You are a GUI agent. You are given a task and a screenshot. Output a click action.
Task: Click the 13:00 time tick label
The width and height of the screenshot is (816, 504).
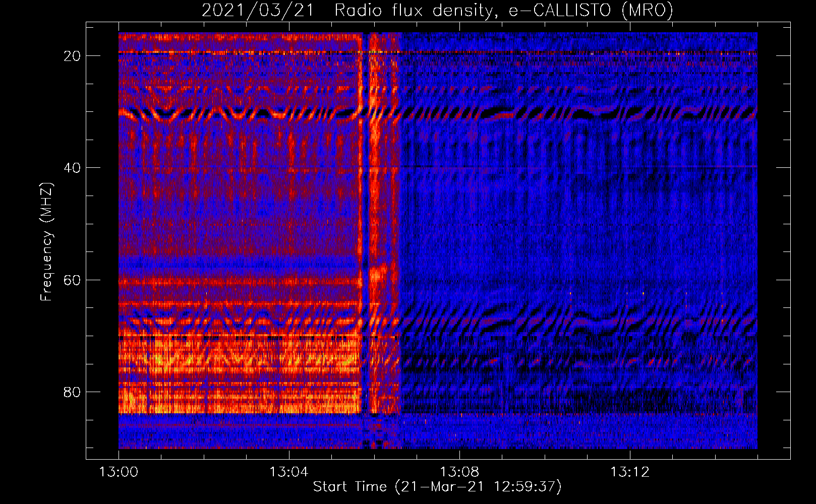coord(119,472)
